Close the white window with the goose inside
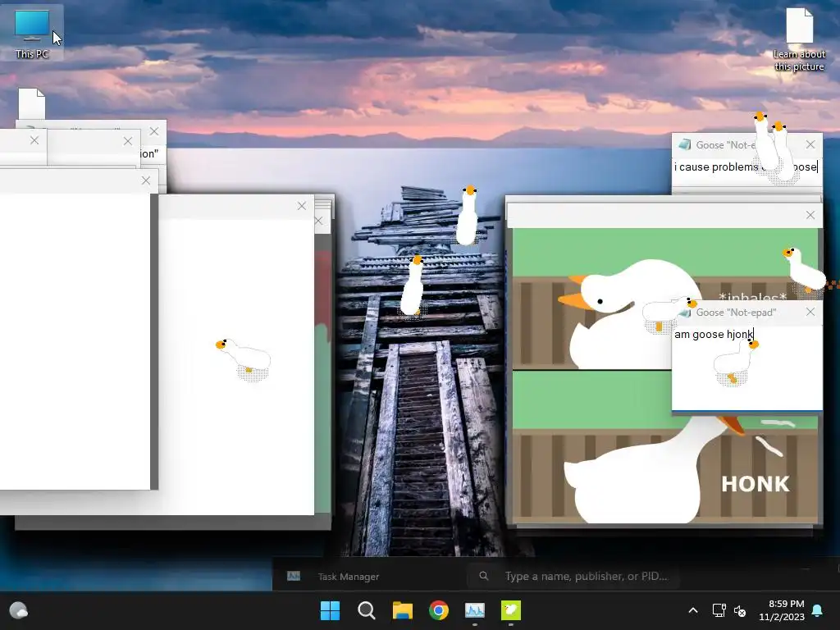The image size is (840, 630). 302,206
